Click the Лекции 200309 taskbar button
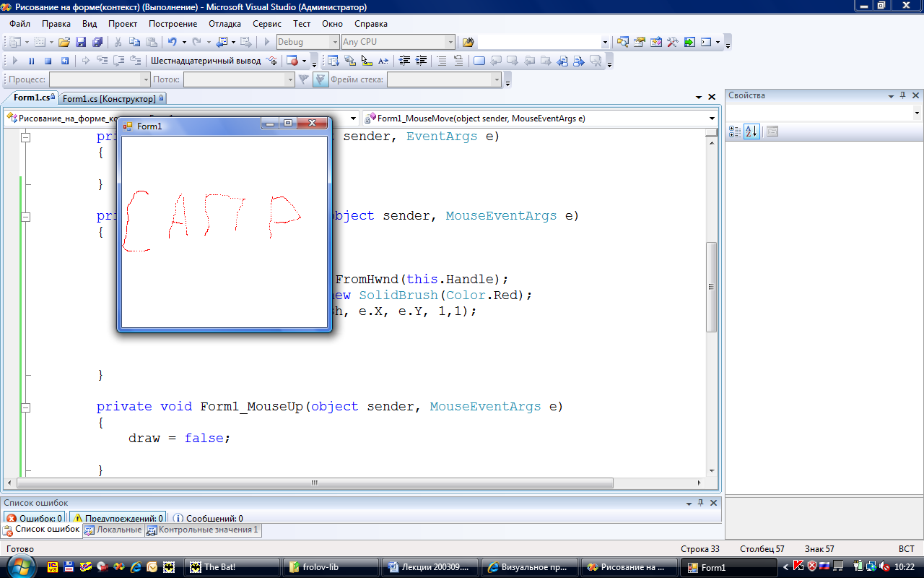 (430, 567)
